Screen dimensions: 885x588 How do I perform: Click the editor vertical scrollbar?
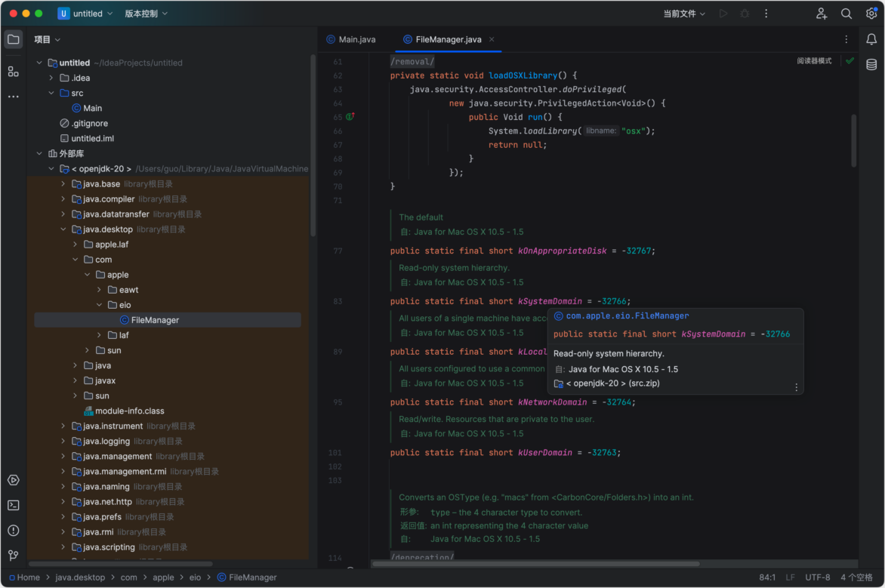pos(853,140)
